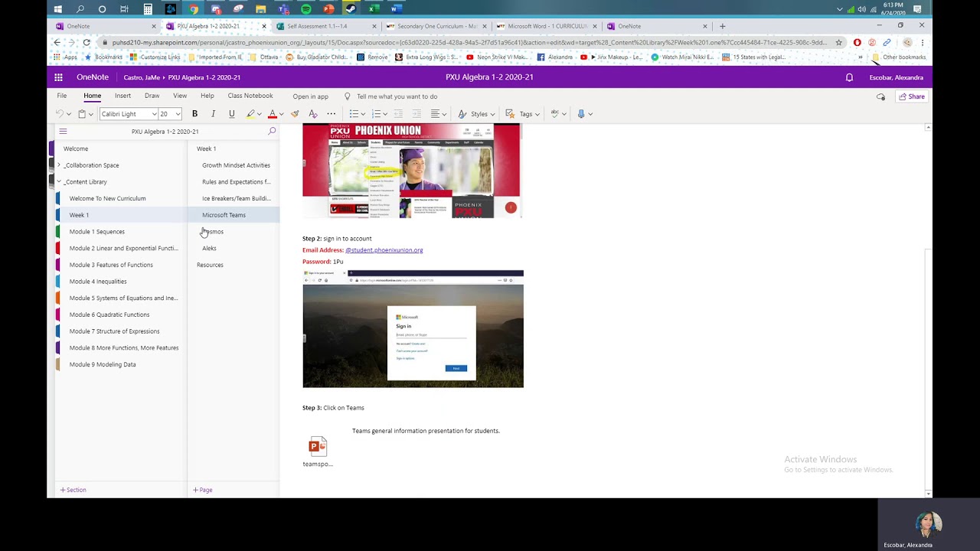Toggle the numbered list
980x551 pixels.
[376, 114]
